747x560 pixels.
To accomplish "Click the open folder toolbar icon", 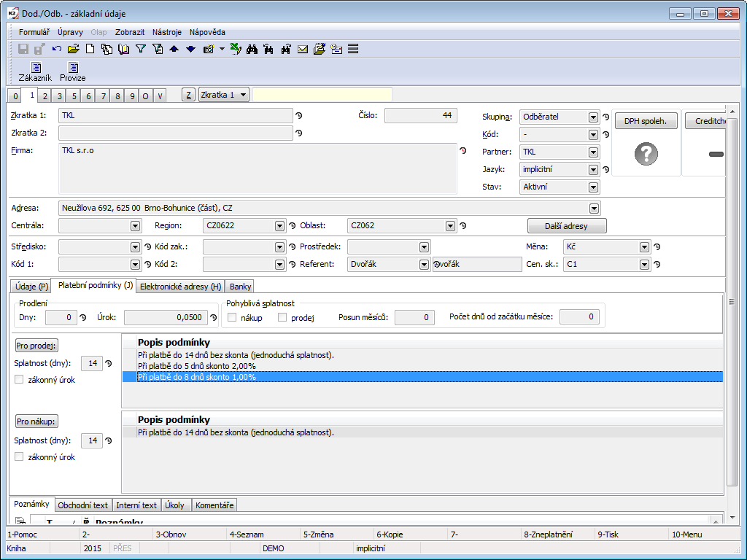I will pyautogui.click(x=73, y=49).
